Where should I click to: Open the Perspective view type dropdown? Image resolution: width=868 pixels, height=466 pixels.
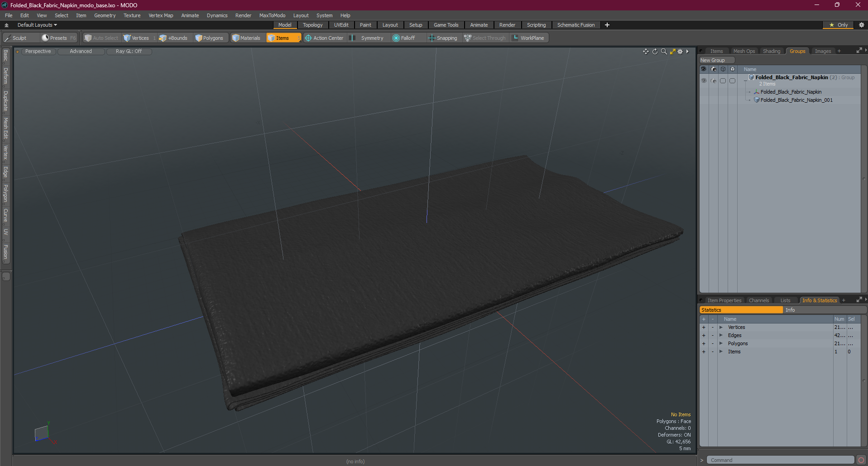click(38, 52)
